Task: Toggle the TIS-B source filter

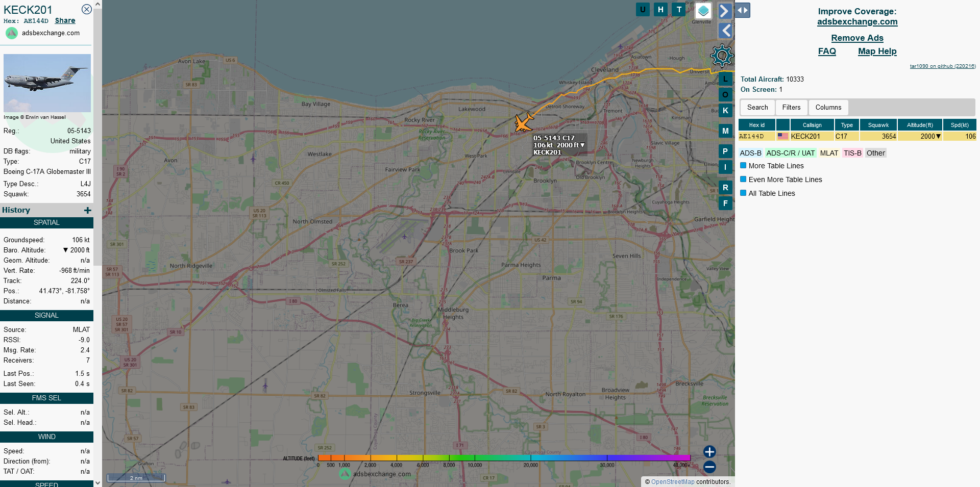Action: (x=852, y=153)
